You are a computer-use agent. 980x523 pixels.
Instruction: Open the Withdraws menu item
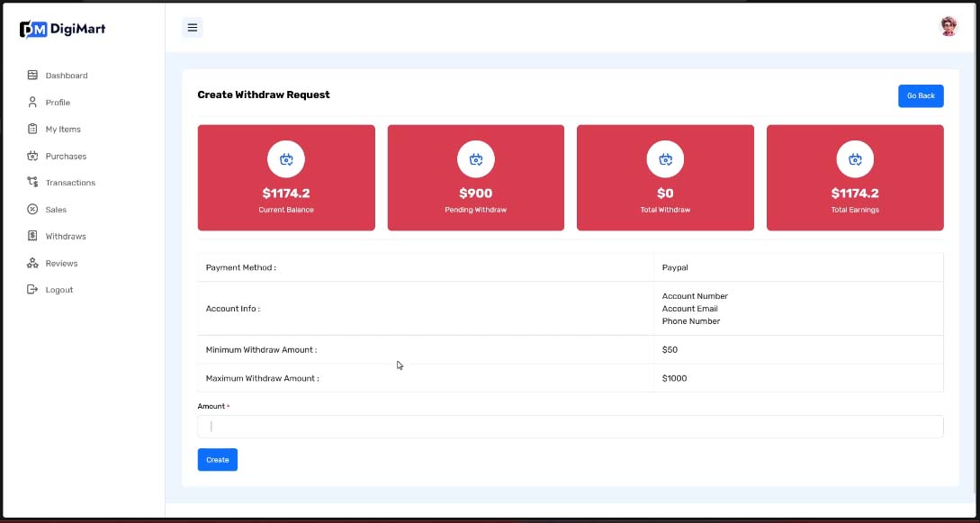pos(66,237)
